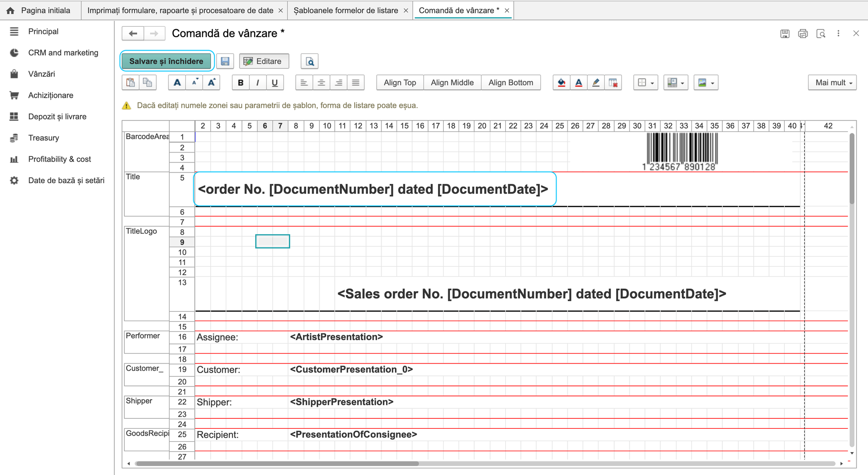Open the template preview magnifier icon
Screen dimensions: 868x475
tap(309, 61)
